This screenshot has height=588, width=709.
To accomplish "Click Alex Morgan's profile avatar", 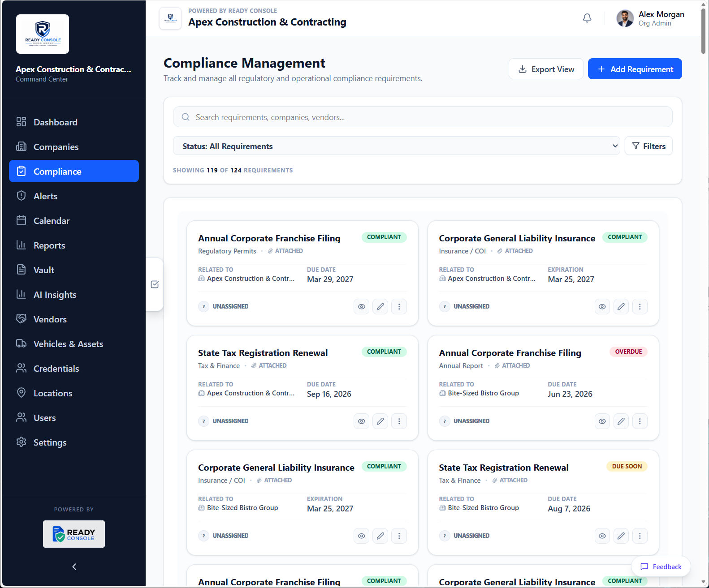I will click(625, 18).
